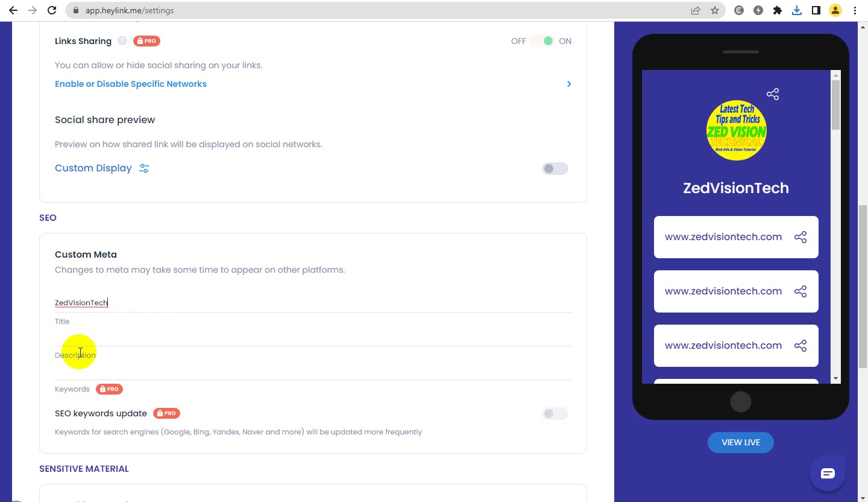Open the Chrome three-dot menu
The width and height of the screenshot is (868, 502).
point(855,10)
